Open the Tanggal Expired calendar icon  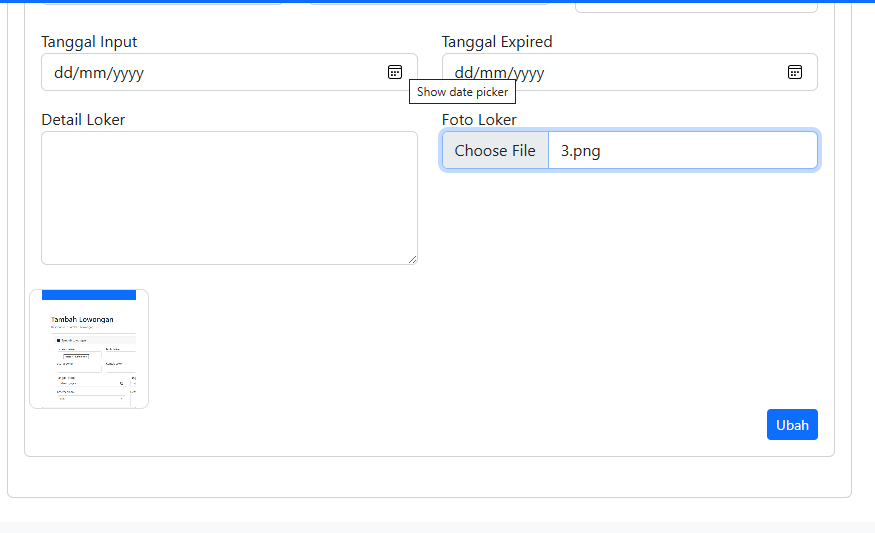795,72
